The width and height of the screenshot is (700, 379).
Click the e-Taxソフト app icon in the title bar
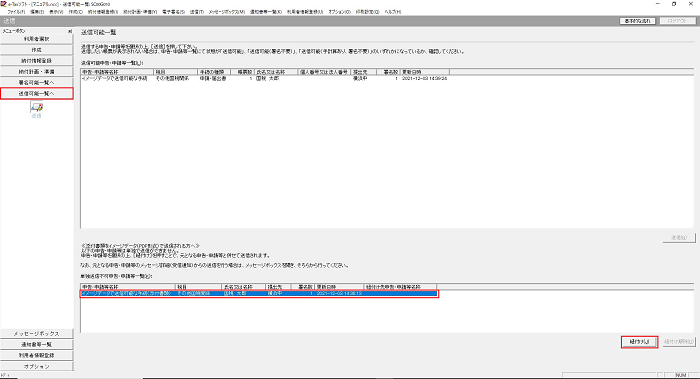pyautogui.click(x=3, y=4)
